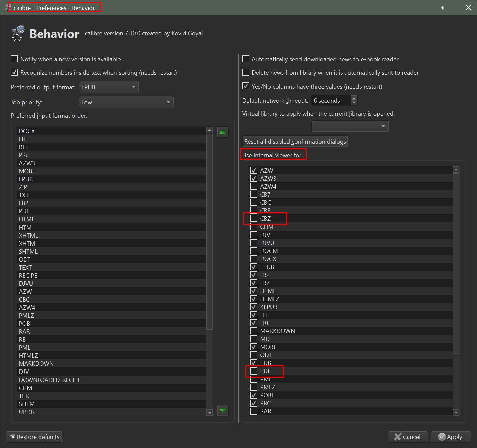This screenshot has height=448, width=477.
Task: Enable notify when new version is available
Action: (x=15, y=59)
